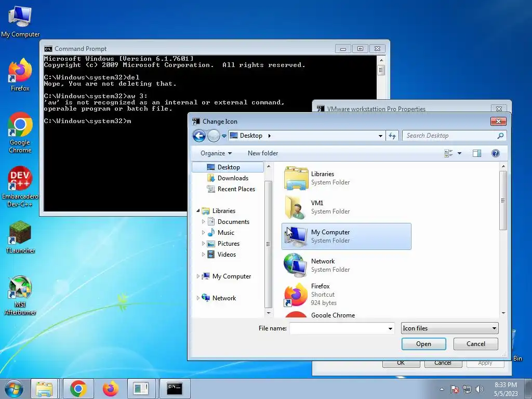Expand the Pictures tree node
The image size is (532, 399).
coord(203,244)
